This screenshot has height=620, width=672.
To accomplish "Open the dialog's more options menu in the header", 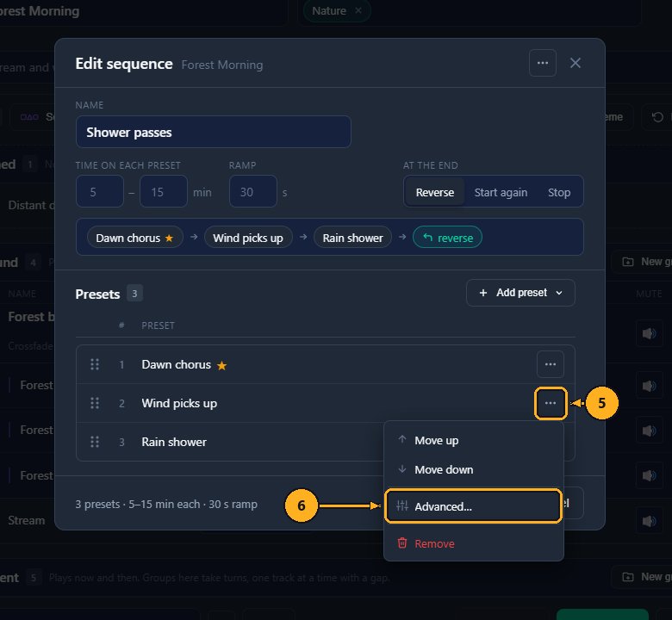I will 543,63.
